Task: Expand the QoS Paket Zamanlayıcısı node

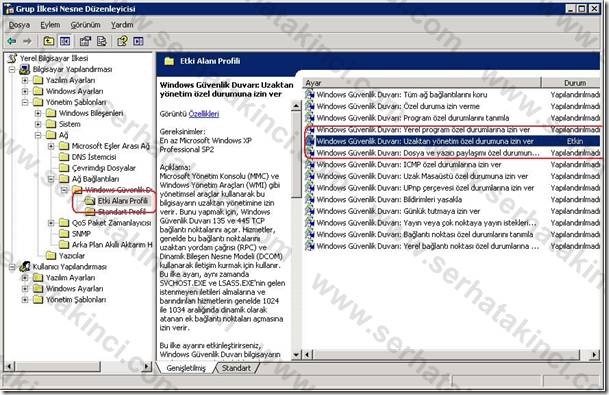Action: [51, 223]
